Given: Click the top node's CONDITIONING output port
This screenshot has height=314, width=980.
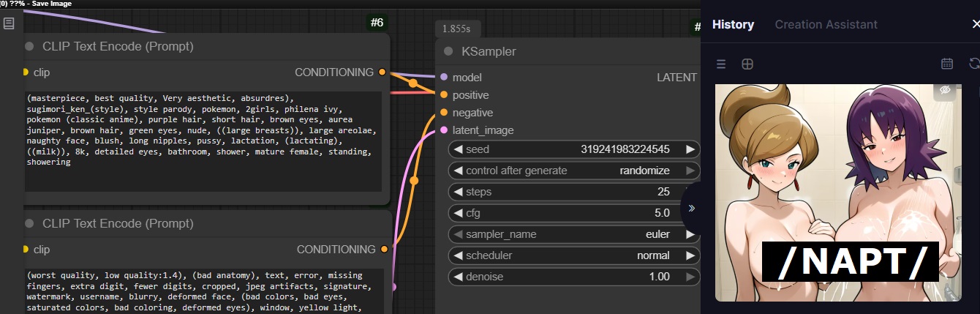Looking at the screenshot, I should click(382, 72).
